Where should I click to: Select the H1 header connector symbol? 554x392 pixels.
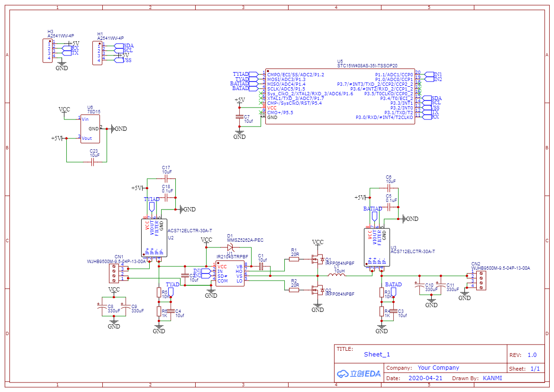97,53
